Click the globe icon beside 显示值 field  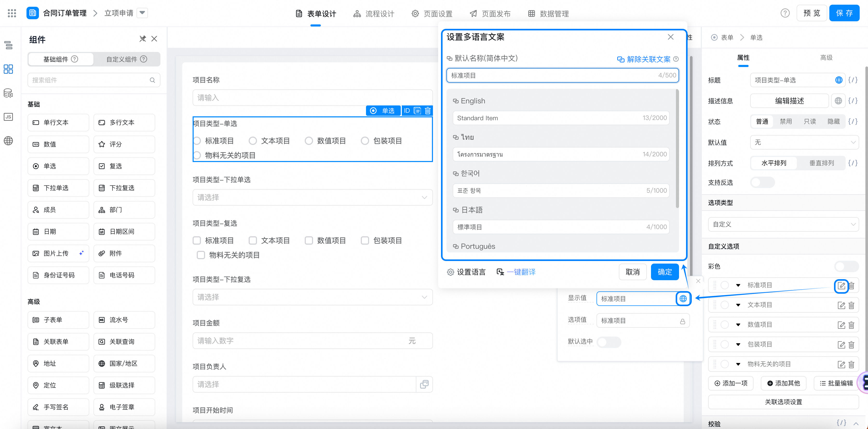[x=683, y=299]
